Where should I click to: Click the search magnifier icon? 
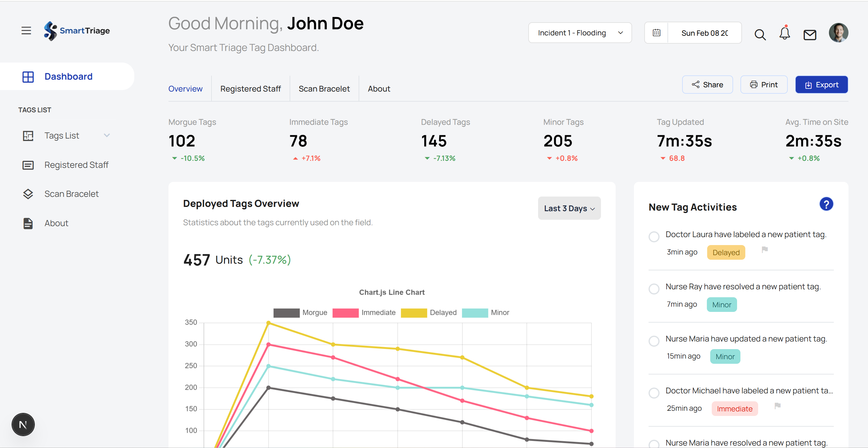point(760,34)
